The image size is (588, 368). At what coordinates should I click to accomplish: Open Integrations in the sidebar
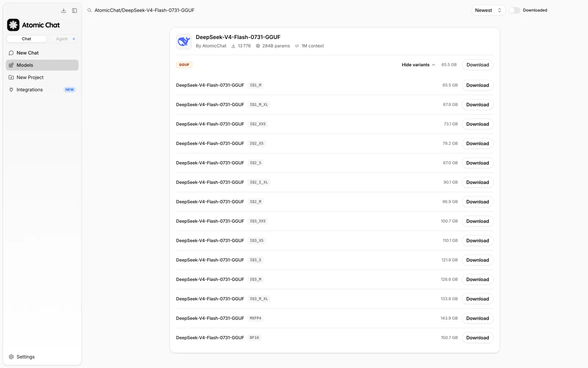click(x=42, y=90)
